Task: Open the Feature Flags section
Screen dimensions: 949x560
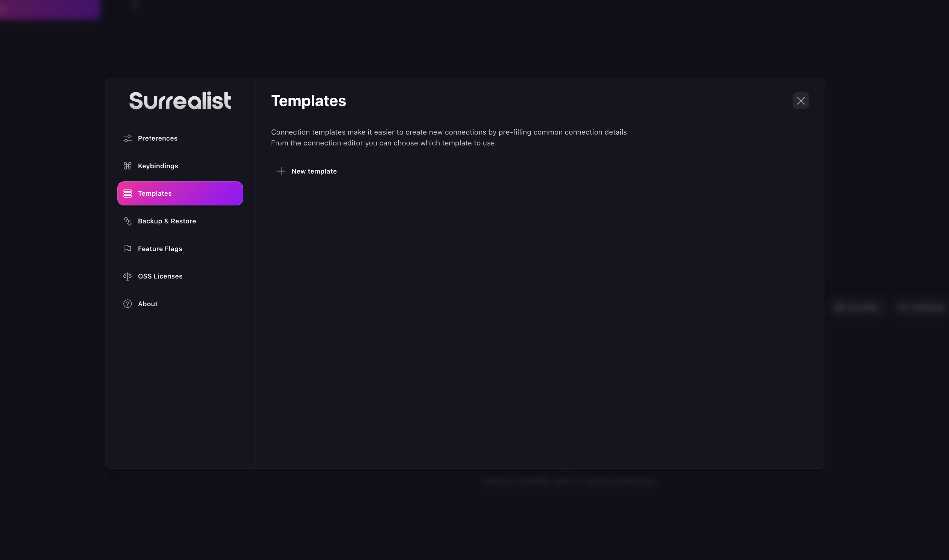Action: [x=160, y=248]
